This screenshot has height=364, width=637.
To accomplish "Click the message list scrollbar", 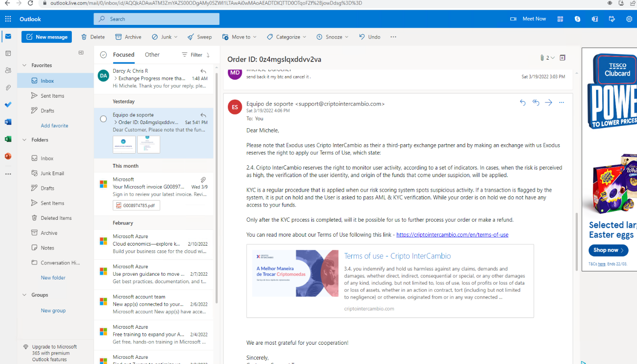I will 217,188.
